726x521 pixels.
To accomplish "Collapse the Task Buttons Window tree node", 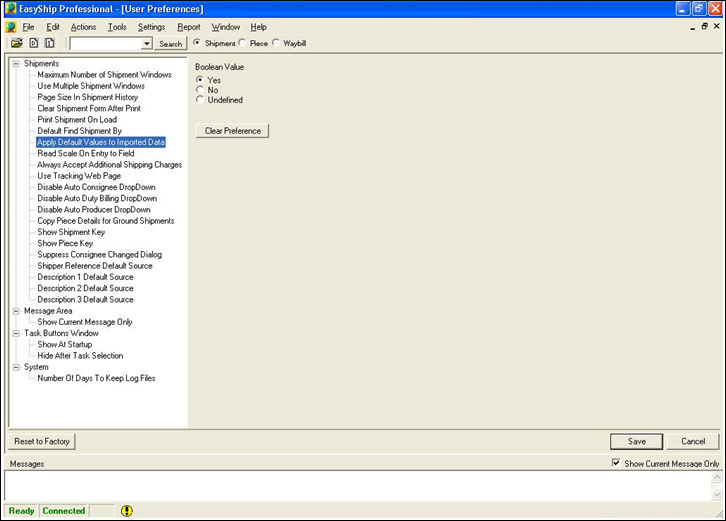I will [x=16, y=333].
